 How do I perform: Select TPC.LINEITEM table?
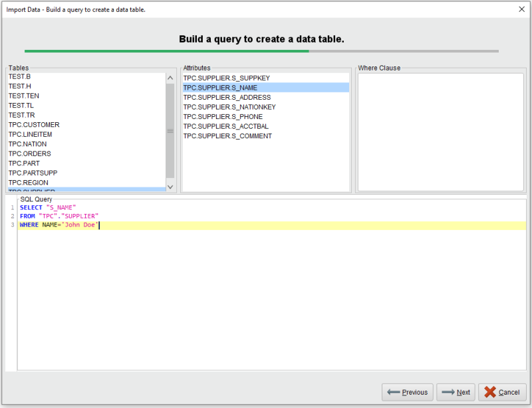pos(87,134)
